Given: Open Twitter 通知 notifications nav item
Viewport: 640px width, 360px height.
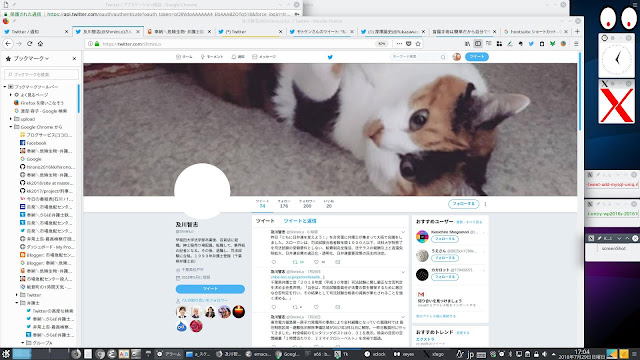Looking at the screenshot, I should [x=238, y=57].
